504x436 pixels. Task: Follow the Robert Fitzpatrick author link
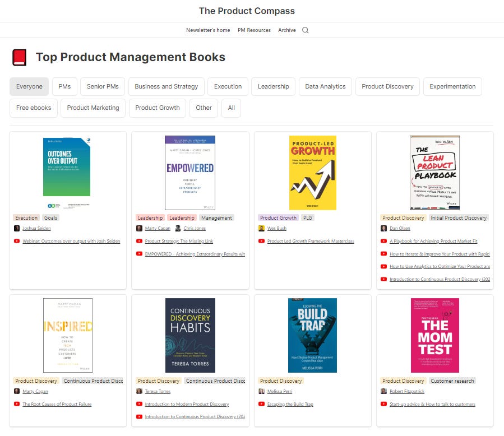coord(406,391)
